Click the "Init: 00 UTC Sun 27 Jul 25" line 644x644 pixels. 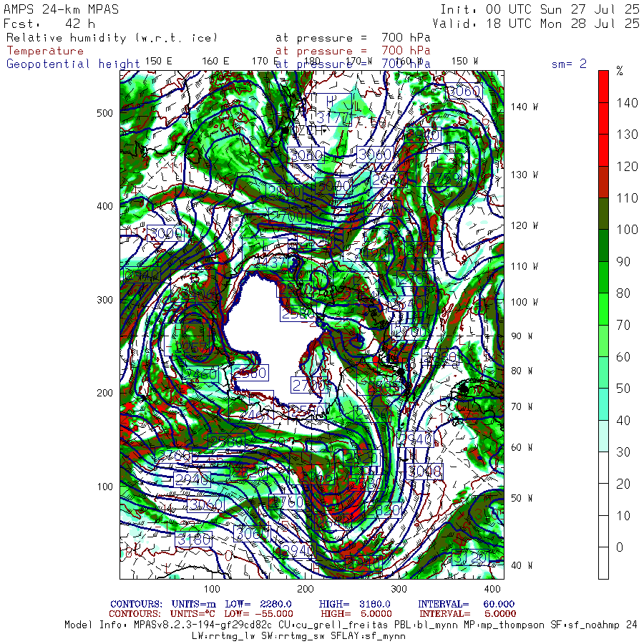click(x=540, y=9)
